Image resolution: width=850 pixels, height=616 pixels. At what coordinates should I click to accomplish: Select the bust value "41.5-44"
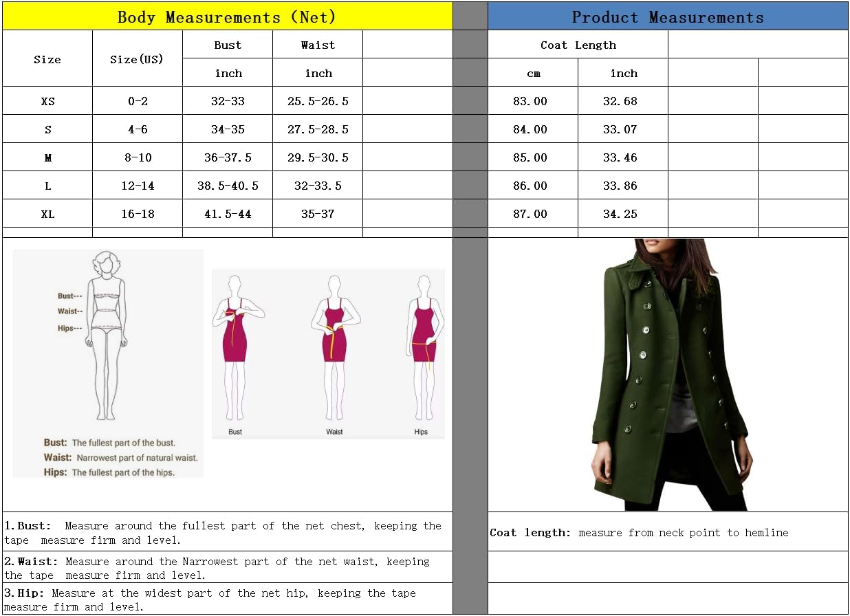228,214
